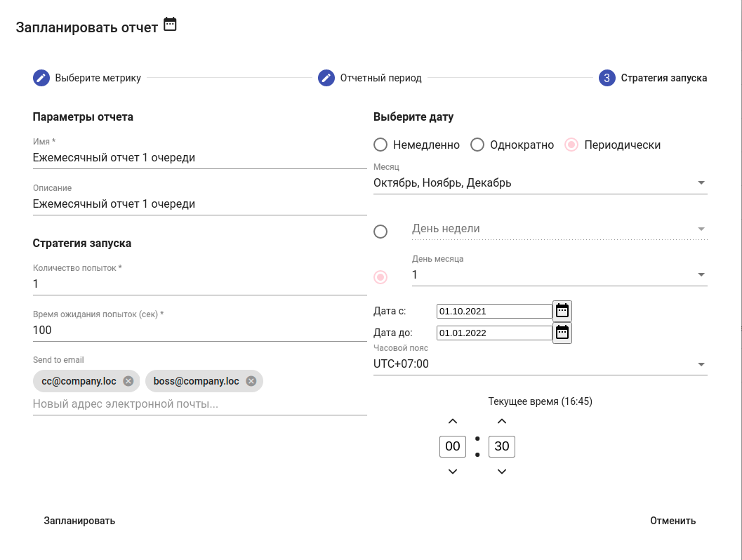Select the 'Немедленно' radio option
The image size is (742, 560).
click(380, 145)
